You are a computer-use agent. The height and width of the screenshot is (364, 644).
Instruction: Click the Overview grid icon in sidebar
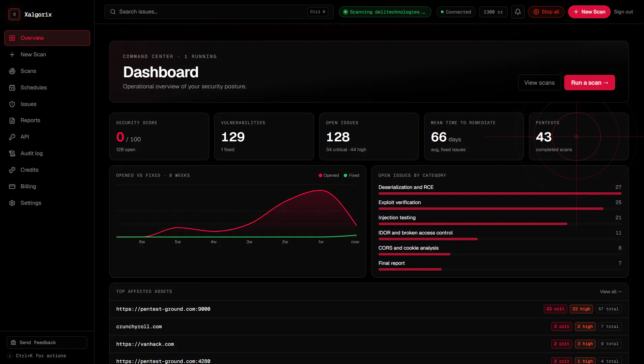[x=12, y=38]
